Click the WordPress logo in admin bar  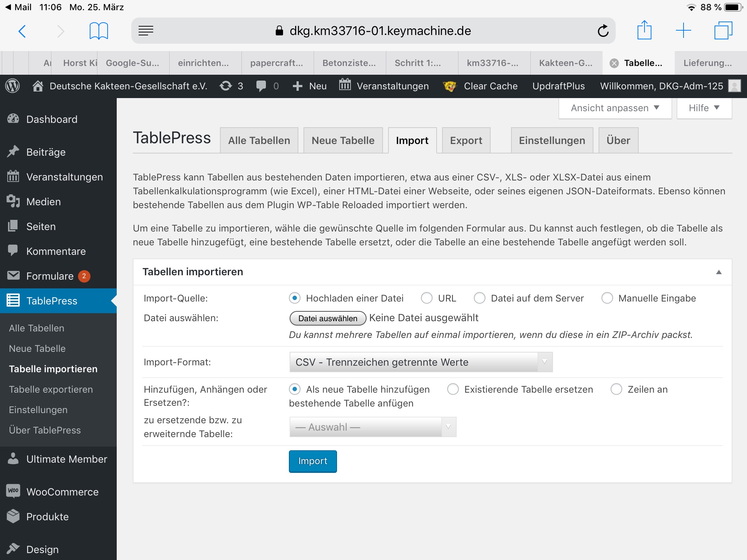(13, 86)
